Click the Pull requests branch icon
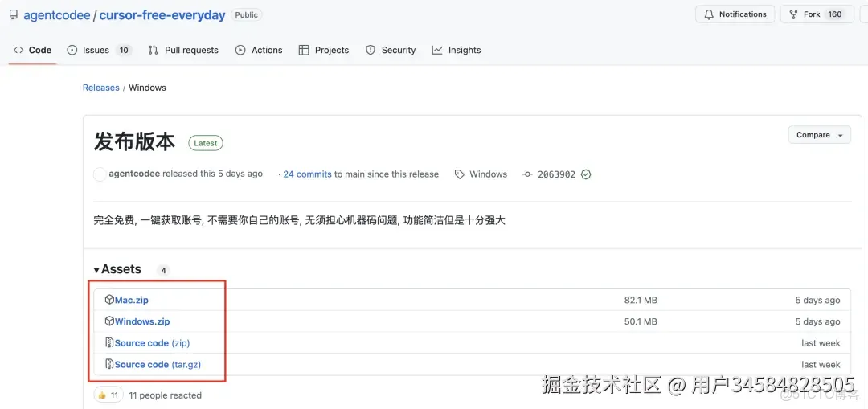This screenshot has width=868, height=409. 154,50
